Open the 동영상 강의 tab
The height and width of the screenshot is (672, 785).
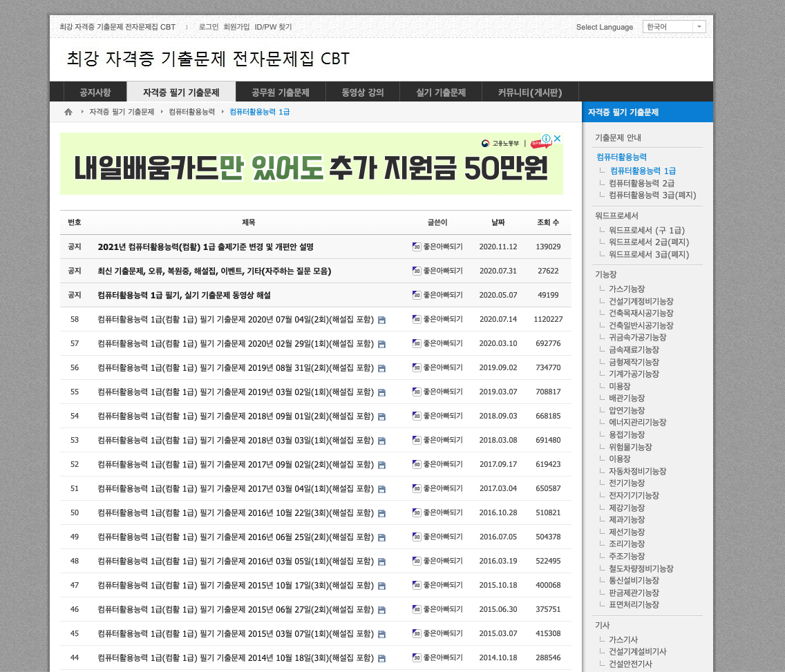(362, 91)
